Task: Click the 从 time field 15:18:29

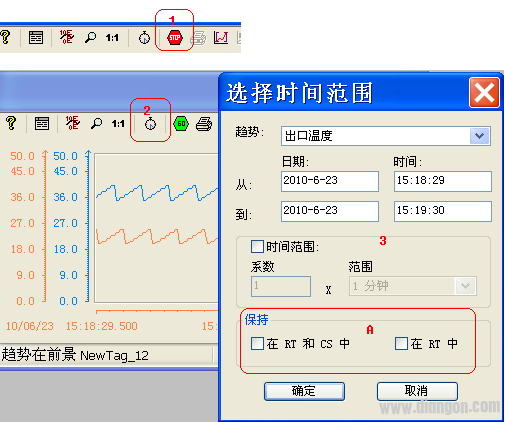Action: tap(442, 181)
